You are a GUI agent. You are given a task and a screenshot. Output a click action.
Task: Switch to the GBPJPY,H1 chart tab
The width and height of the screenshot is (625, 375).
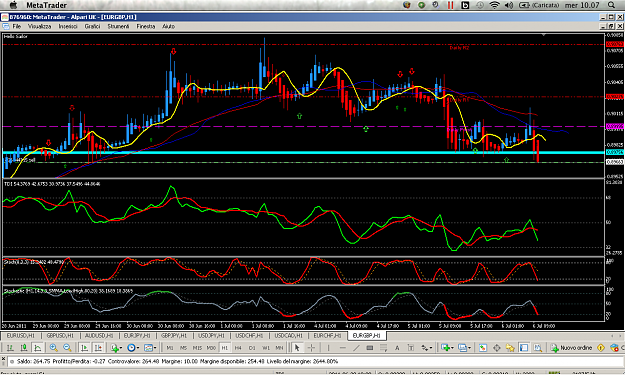tap(174, 336)
